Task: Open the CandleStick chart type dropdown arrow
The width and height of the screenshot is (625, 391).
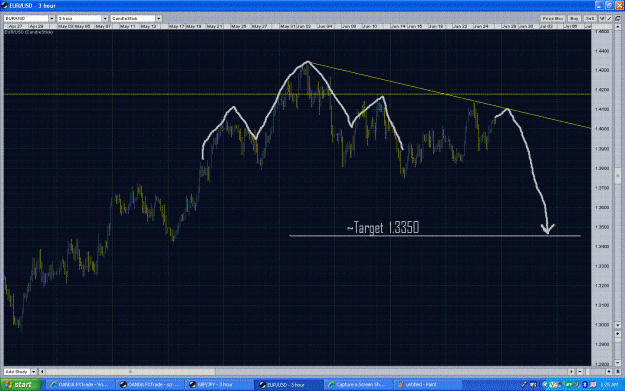Action: pyautogui.click(x=159, y=18)
